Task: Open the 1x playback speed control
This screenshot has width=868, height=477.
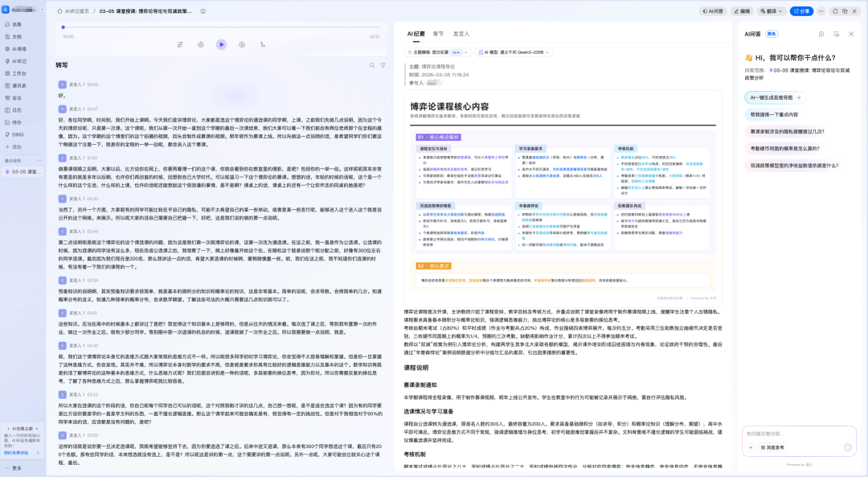Action: tap(262, 45)
